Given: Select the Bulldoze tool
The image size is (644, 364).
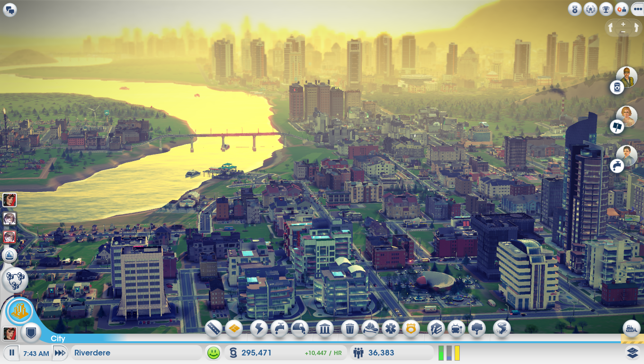Looking at the screenshot, I should click(632, 328).
